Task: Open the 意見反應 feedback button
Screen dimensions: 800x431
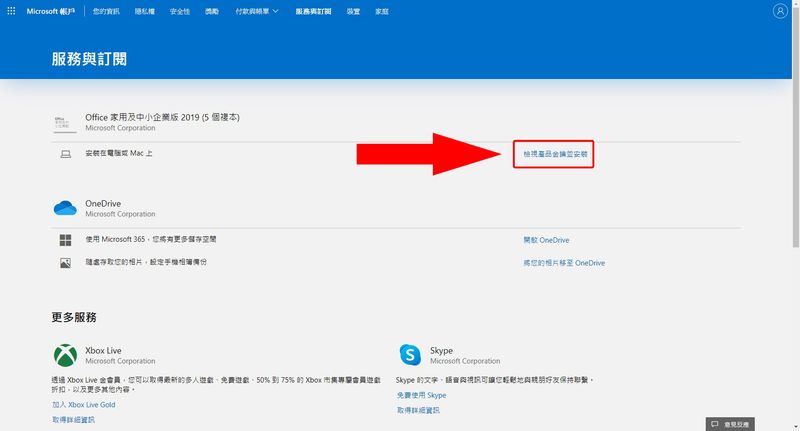Action: [730, 424]
